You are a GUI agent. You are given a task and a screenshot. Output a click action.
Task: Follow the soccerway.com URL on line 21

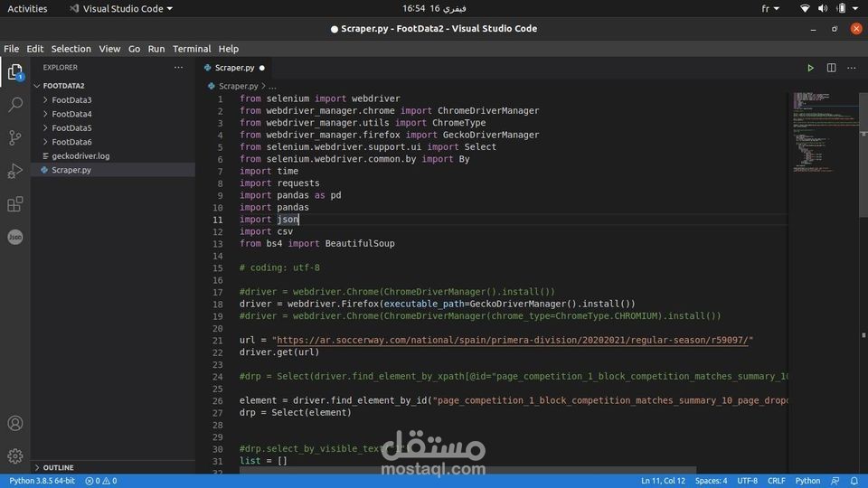pos(512,341)
